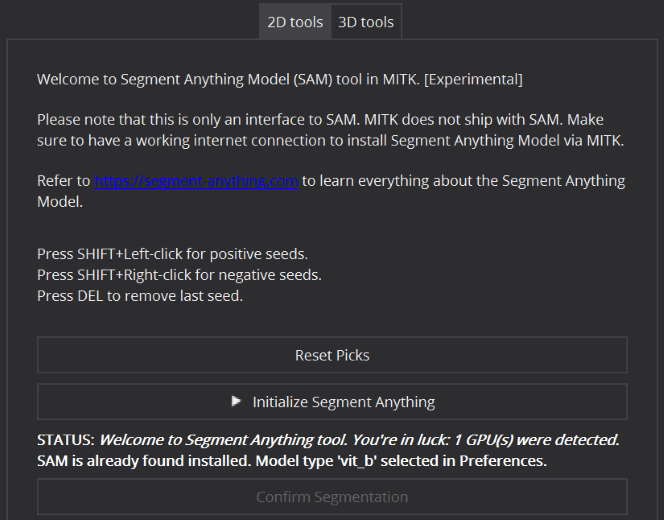The width and height of the screenshot is (664, 520).
Task: Click the italic GPU(s) were detected status message
Action: (359, 440)
